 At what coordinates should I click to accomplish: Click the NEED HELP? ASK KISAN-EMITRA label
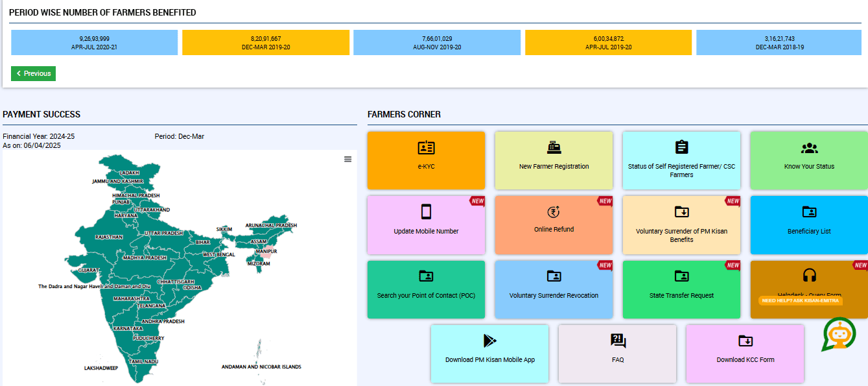click(801, 300)
